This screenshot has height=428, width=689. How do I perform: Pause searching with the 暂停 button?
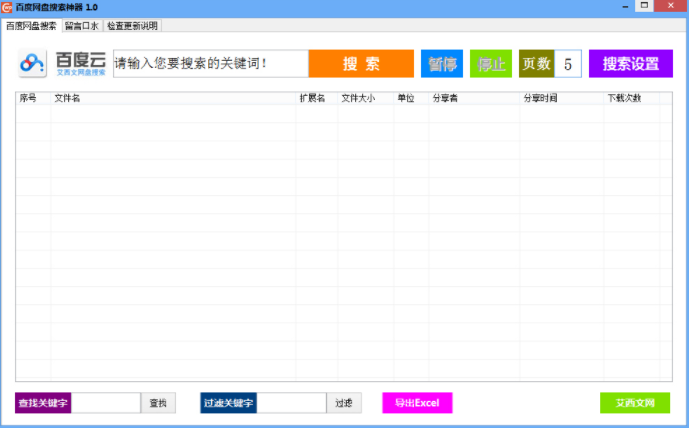(x=441, y=64)
